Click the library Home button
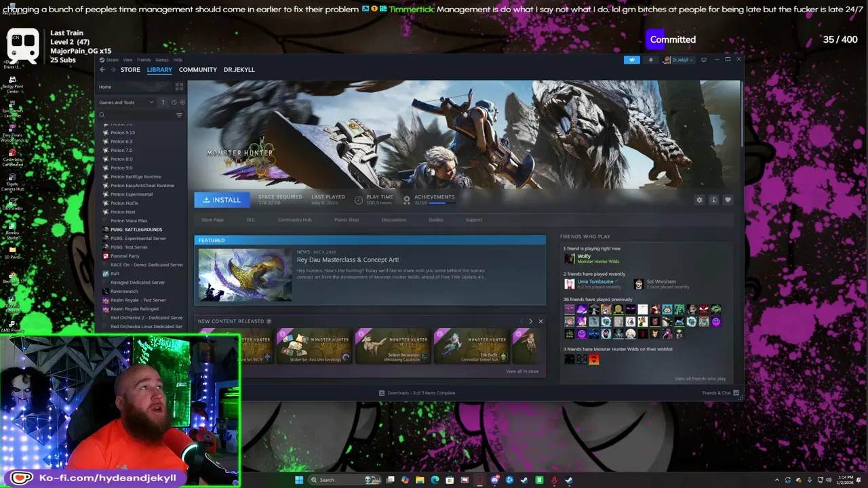The height and width of the screenshot is (488, 868). [134, 87]
